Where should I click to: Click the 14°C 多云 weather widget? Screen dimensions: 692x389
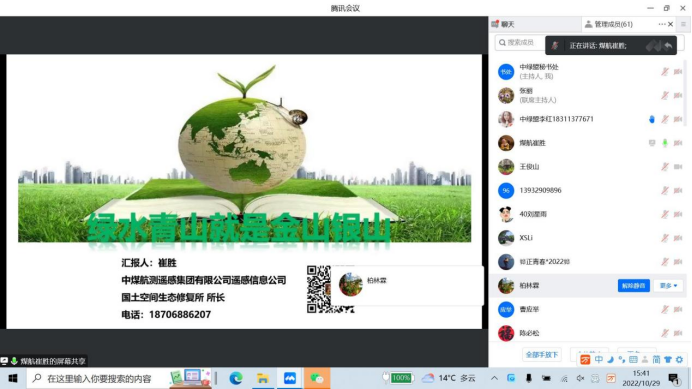click(448, 378)
